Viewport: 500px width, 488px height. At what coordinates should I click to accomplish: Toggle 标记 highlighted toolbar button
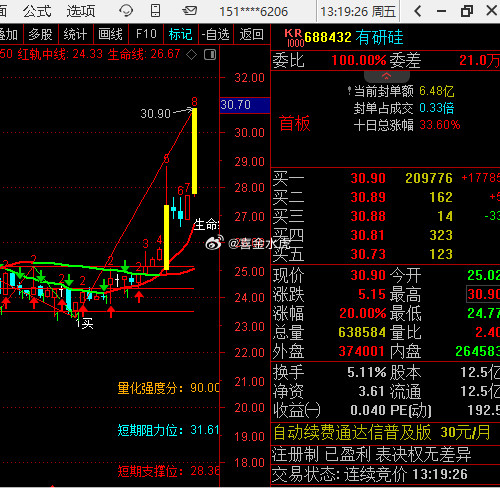pyautogui.click(x=181, y=34)
